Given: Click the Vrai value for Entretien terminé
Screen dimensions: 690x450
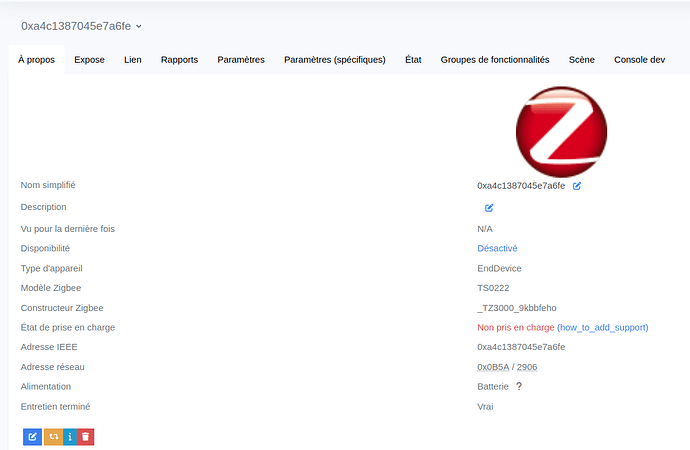Looking at the screenshot, I should pyautogui.click(x=485, y=406).
